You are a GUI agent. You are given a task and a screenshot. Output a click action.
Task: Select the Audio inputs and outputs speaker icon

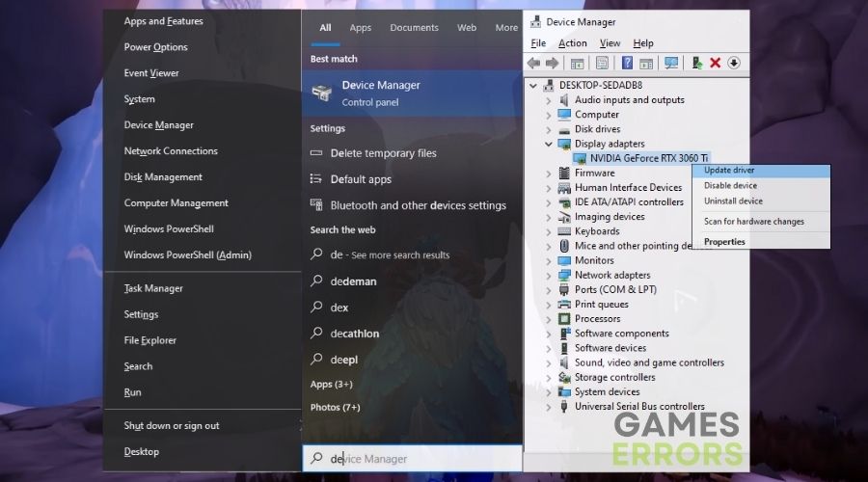(x=564, y=99)
